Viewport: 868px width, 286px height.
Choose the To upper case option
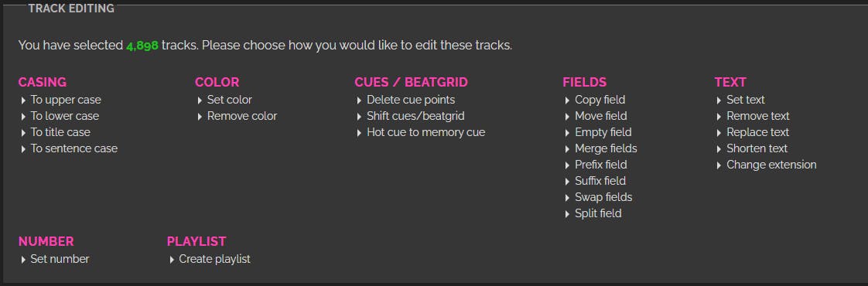66,100
